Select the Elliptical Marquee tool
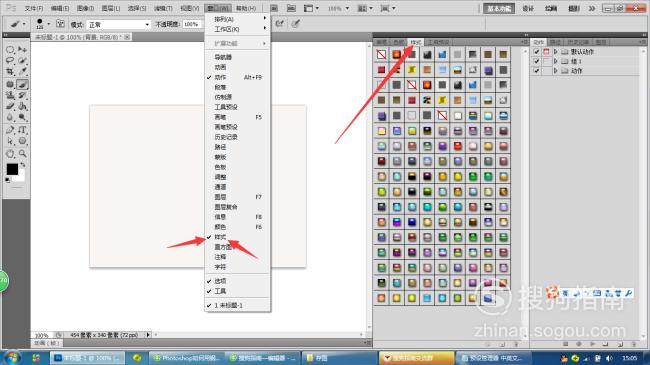Screen dimensions: 650x365 click(10, 49)
